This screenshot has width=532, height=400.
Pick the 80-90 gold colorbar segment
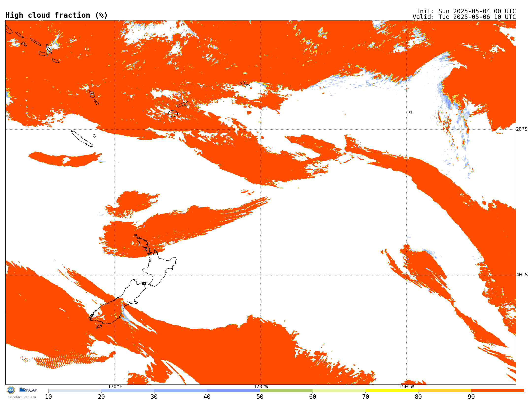tap(445, 391)
